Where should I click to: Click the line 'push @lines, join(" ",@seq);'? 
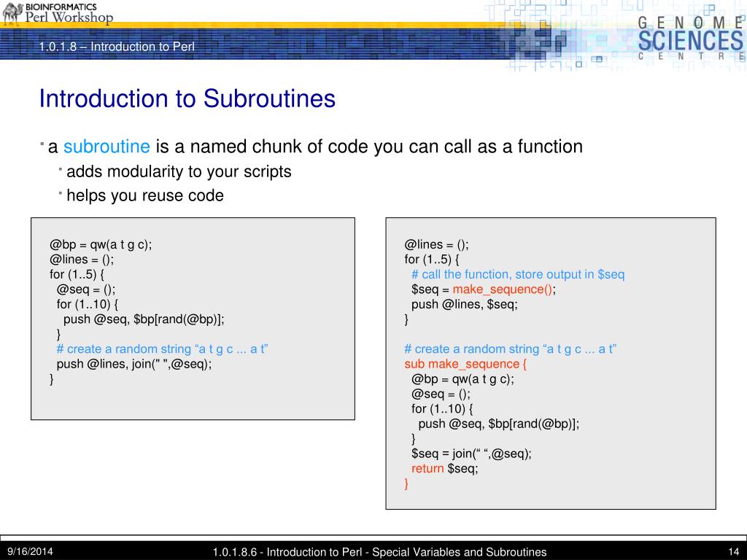pos(134,364)
